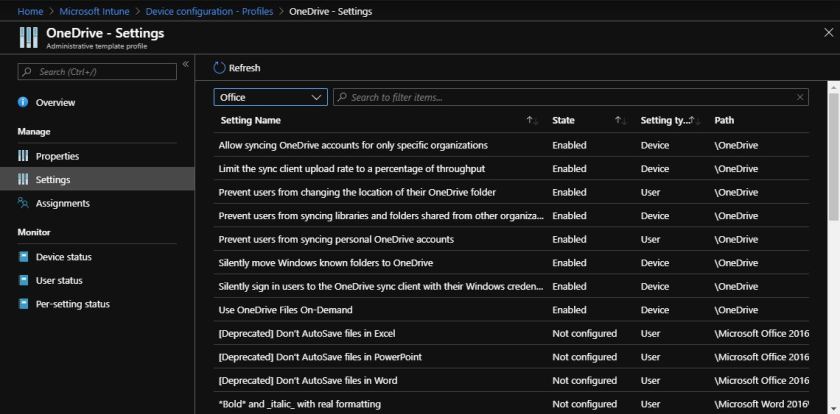The image size is (840, 414).
Task: Click Enabled state in Allow syncing OneDrive accounts row
Action: point(569,145)
